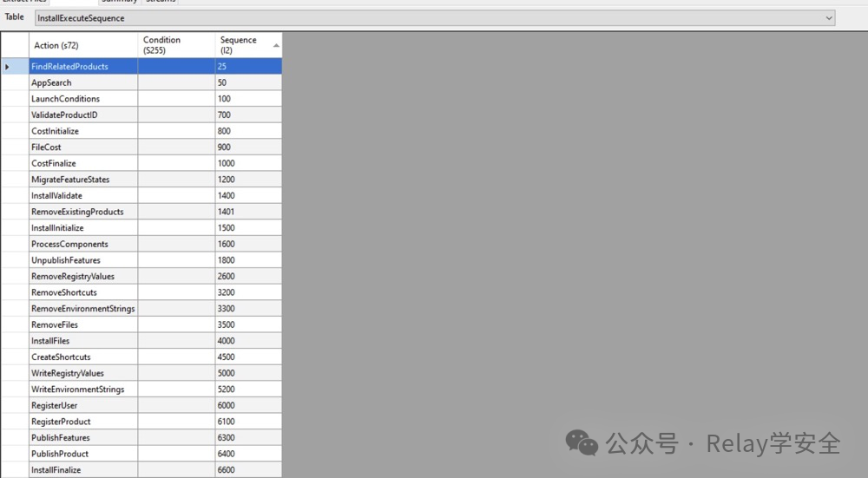This screenshot has width=868, height=478.
Task: Click sequence value 900 cell
Action: pos(248,147)
